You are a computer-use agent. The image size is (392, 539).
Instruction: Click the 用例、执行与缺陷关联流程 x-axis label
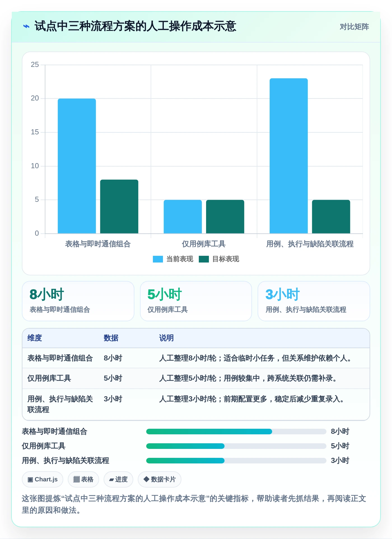point(310,244)
